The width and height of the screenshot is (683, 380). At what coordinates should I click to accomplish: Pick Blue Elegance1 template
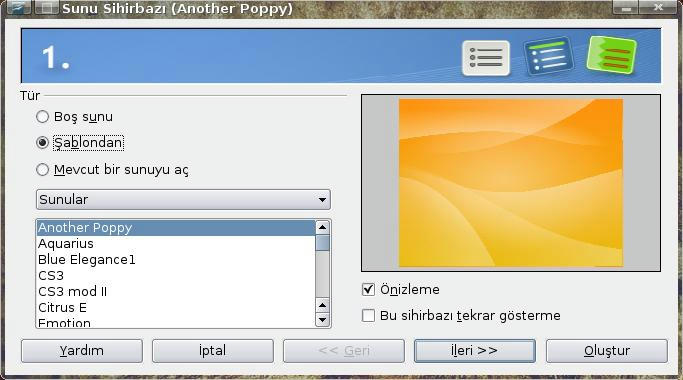click(176, 260)
